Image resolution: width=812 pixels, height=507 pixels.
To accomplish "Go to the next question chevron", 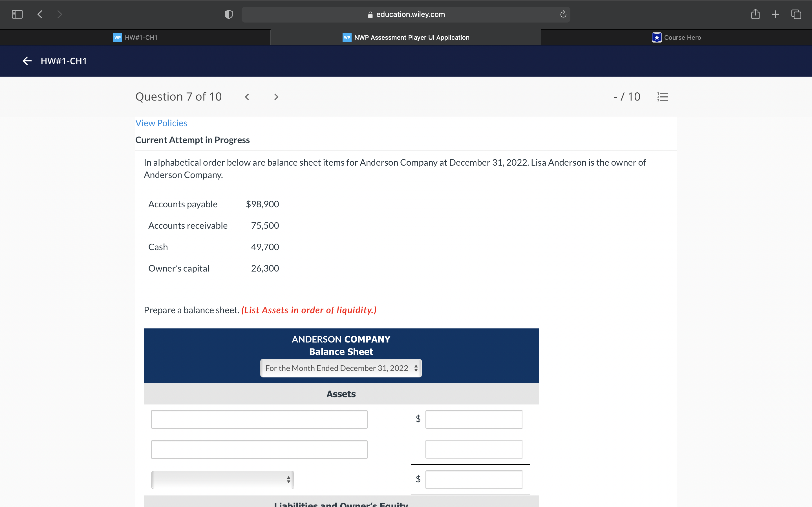I will tap(276, 97).
